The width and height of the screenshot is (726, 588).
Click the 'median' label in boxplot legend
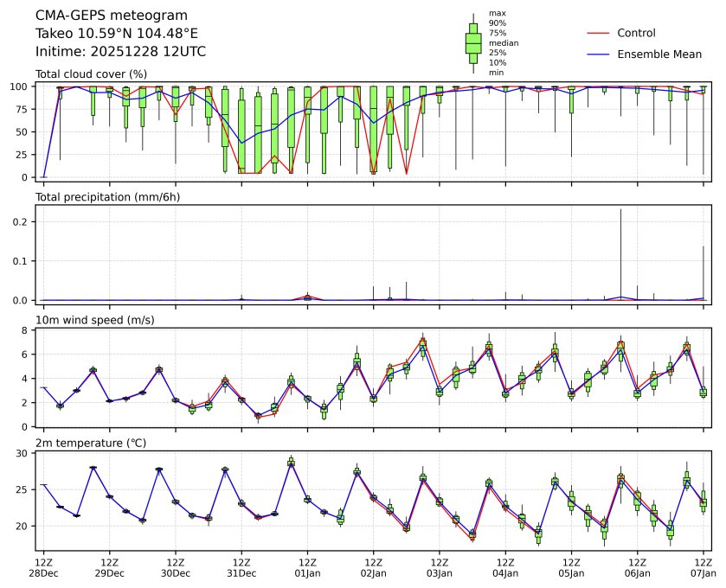504,42
